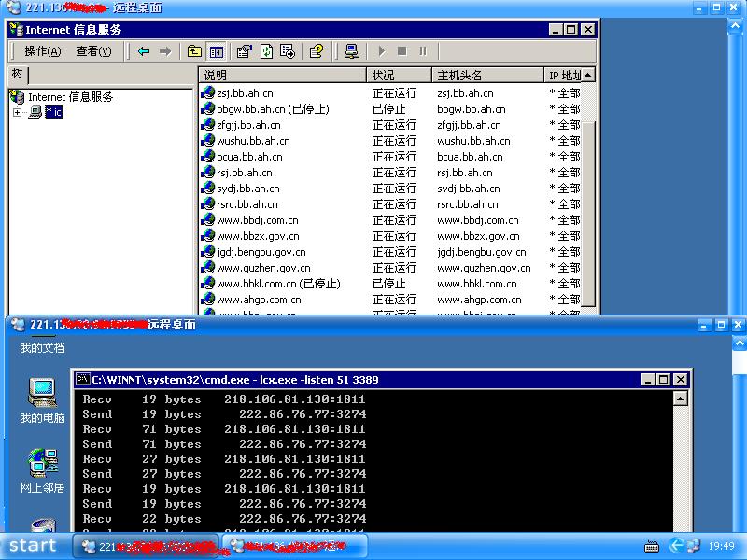The height and width of the screenshot is (560, 747).
Task: Click the Refresh icon in IIS toolbar
Action: [266, 51]
